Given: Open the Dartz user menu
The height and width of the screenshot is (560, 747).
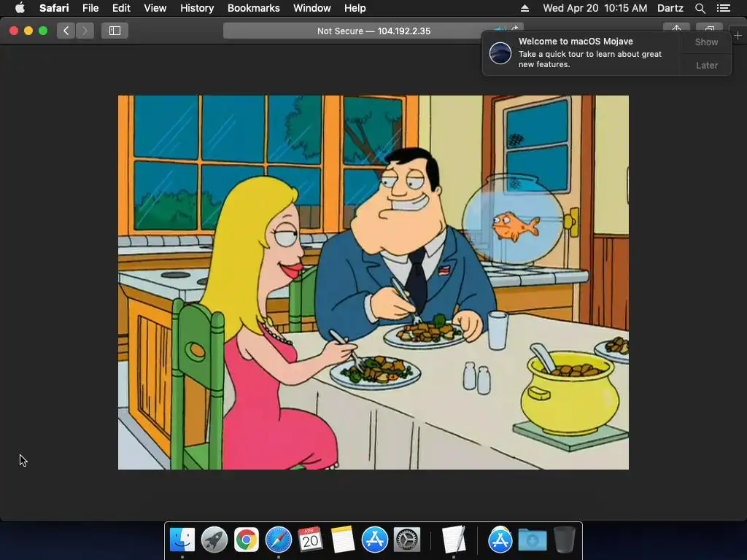Looking at the screenshot, I should [670, 8].
